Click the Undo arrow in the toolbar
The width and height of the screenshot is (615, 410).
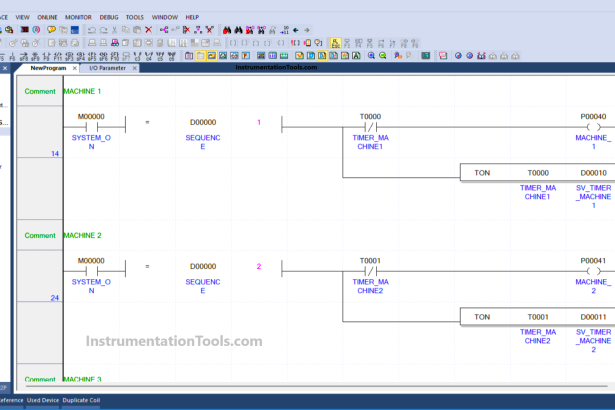(90, 30)
